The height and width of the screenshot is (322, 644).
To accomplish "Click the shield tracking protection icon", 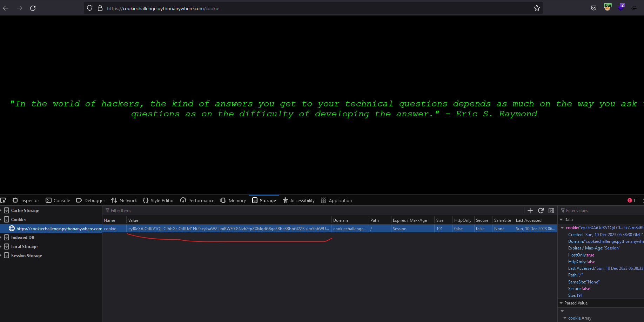I will click(x=90, y=8).
